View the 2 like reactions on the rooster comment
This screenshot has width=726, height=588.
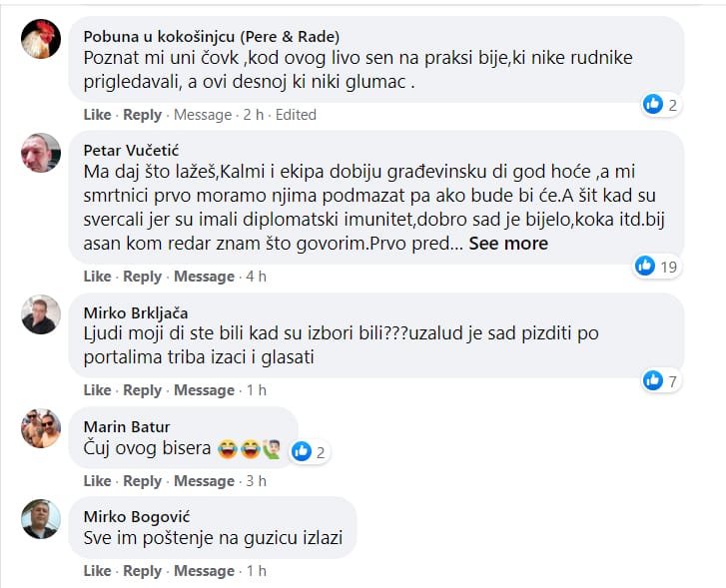[x=661, y=104]
